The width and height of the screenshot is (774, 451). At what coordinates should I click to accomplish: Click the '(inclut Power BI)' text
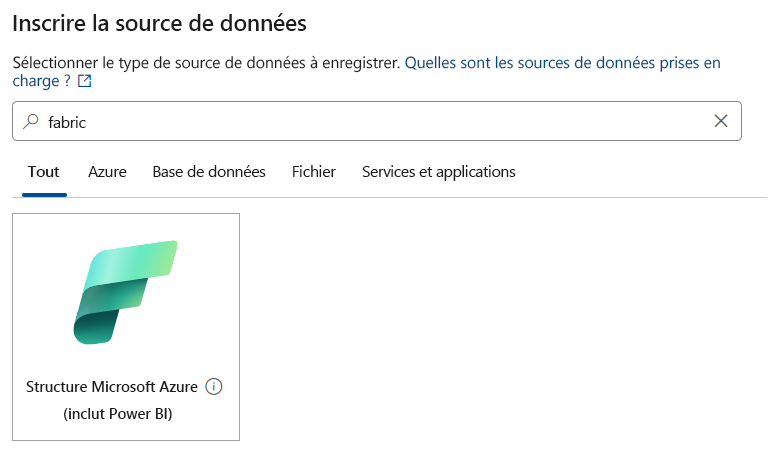click(117, 413)
